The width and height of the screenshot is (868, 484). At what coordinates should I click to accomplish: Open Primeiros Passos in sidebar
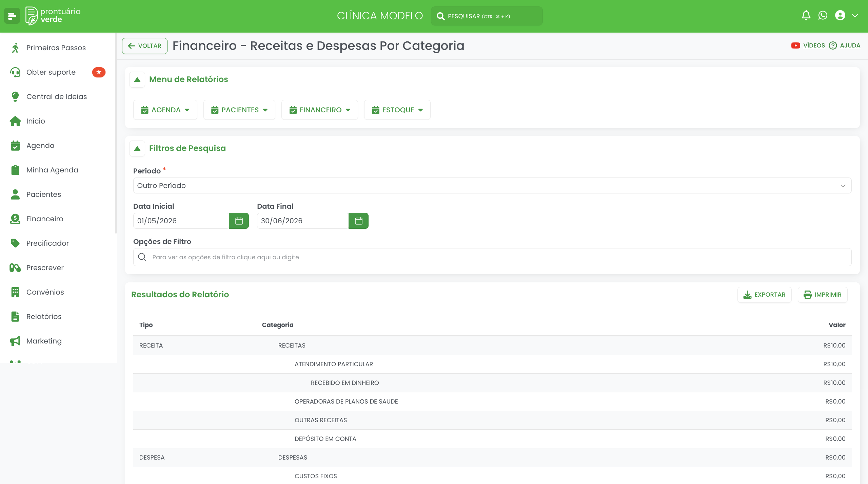pos(56,48)
